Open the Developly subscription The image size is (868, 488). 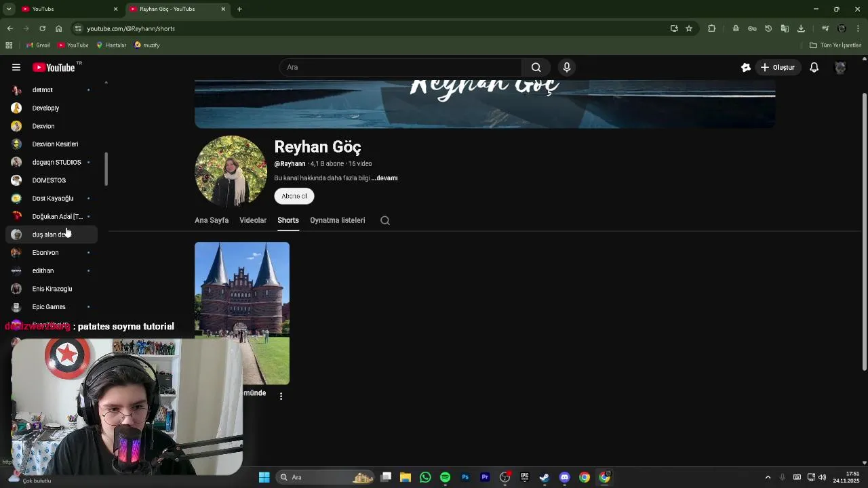(x=51, y=108)
